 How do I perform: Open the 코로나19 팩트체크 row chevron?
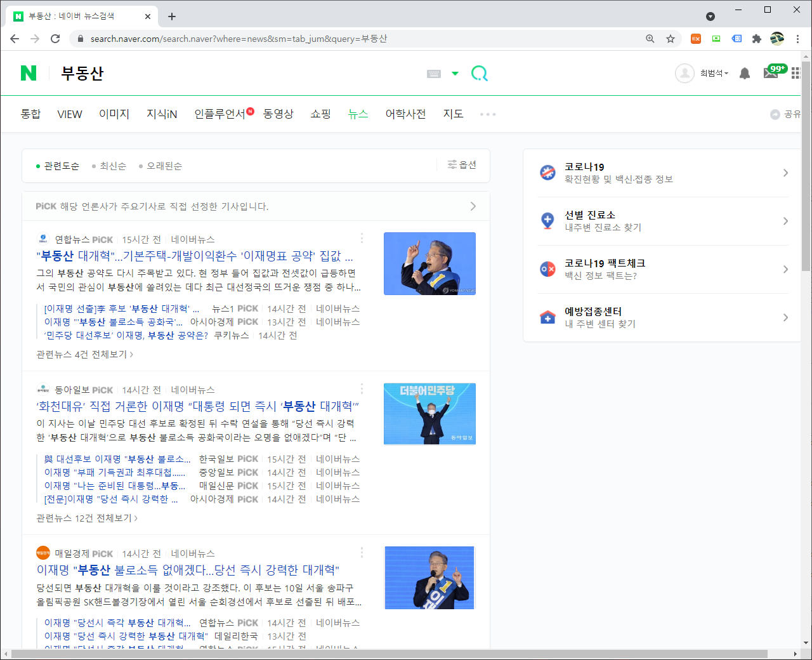(x=785, y=269)
